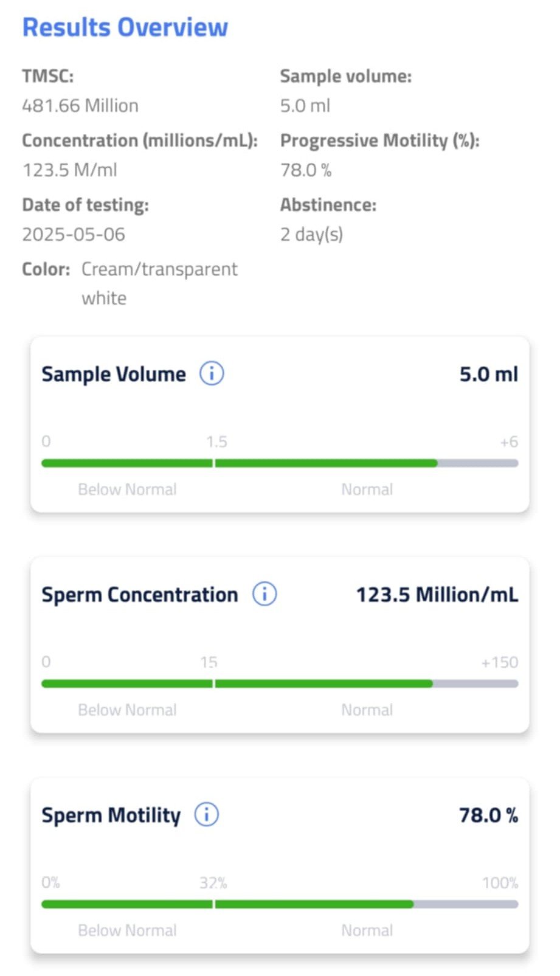This screenshot has height=976, width=560.
Task: Open the Sample Volume info icon
Action: coord(212,373)
